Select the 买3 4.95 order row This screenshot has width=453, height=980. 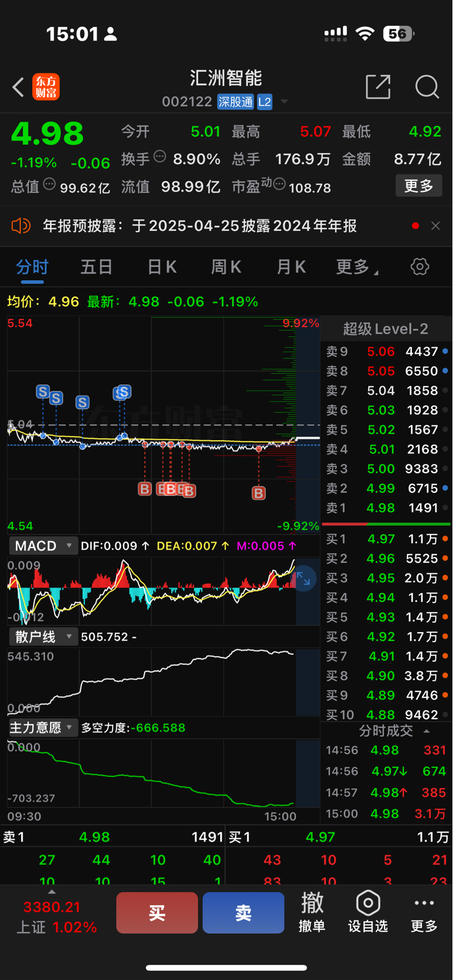point(388,578)
